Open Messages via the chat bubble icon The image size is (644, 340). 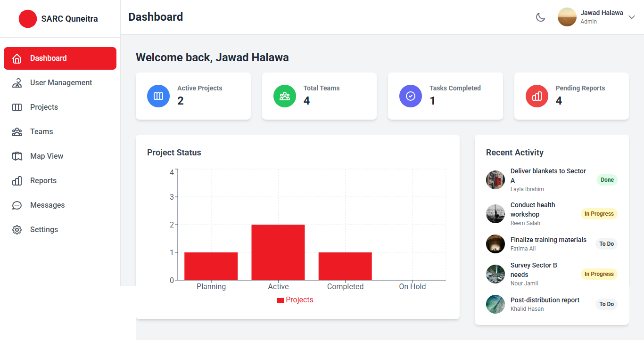pos(17,205)
